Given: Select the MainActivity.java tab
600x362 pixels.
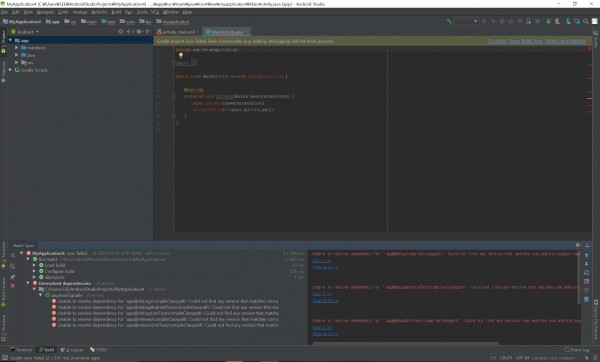Looking at the screenshot, I should (x=227, y=32).
